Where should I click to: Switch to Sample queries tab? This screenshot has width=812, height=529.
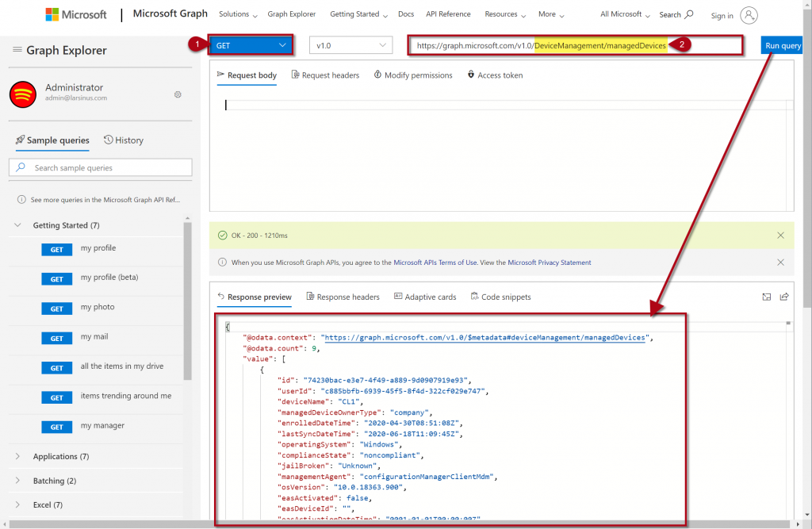pyautogui.click(x=52, y=140)
